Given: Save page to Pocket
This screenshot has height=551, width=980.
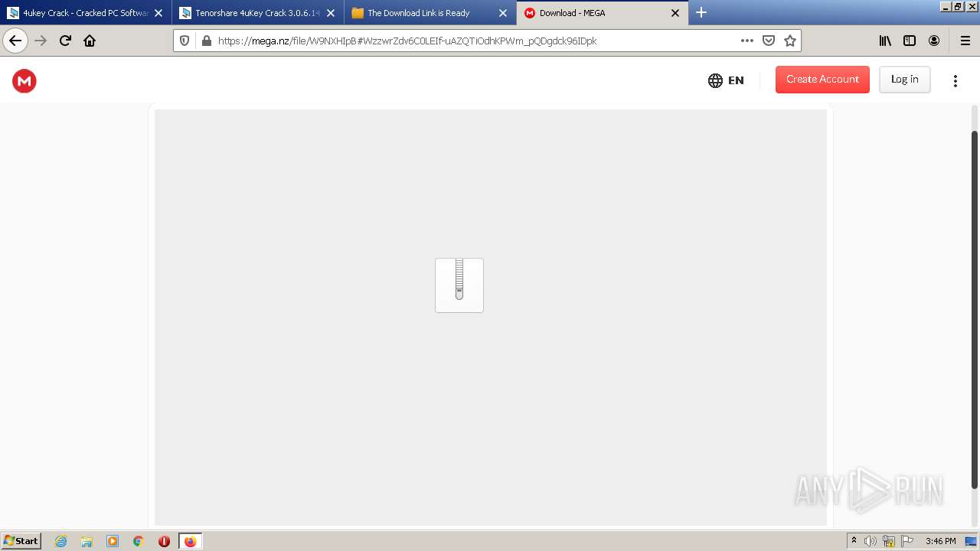Looking at the screenshot, I should coord(769,41).
